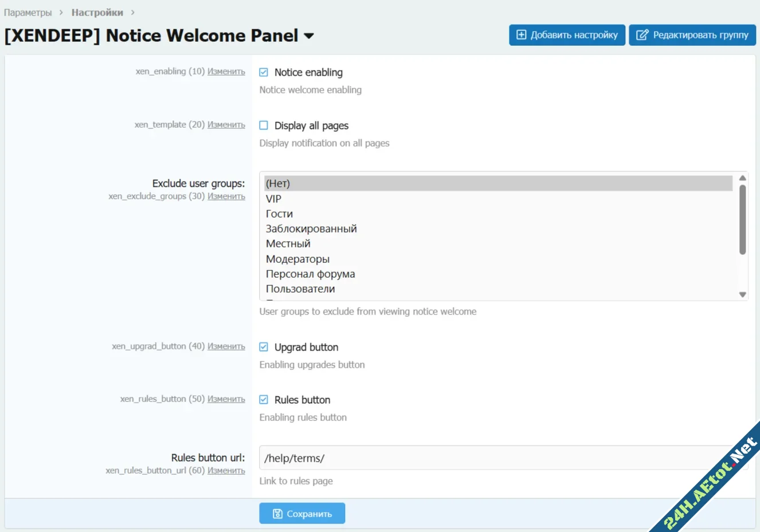Enable the Display all pages checkbox
The width and height of the screenshot is (760, 532).
pos(264,125)
